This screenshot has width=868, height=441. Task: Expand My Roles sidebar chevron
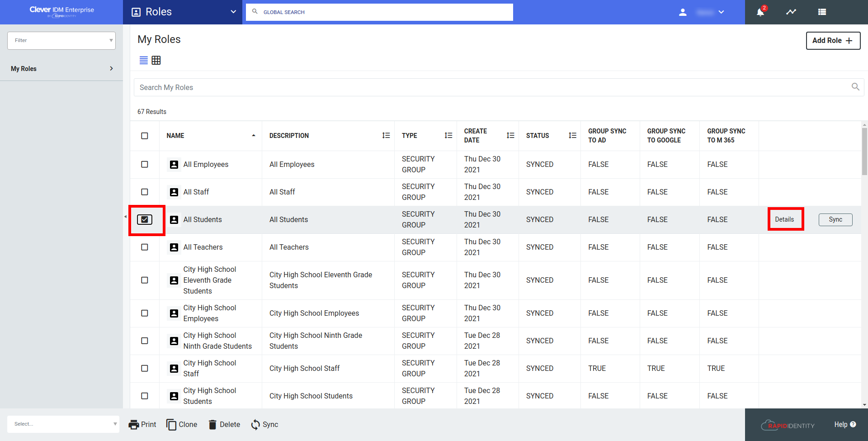[x=111, y=68]
